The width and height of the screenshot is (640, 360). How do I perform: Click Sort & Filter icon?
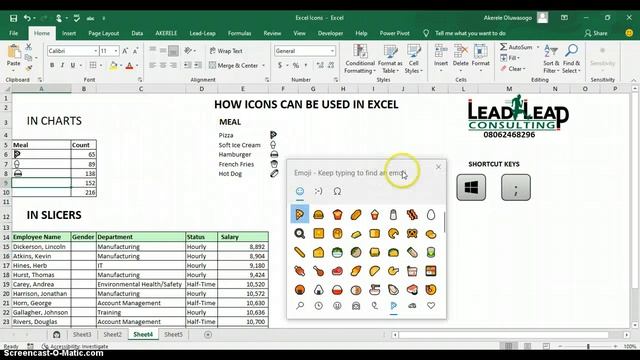pyautogui.click(x=551, y=51)
